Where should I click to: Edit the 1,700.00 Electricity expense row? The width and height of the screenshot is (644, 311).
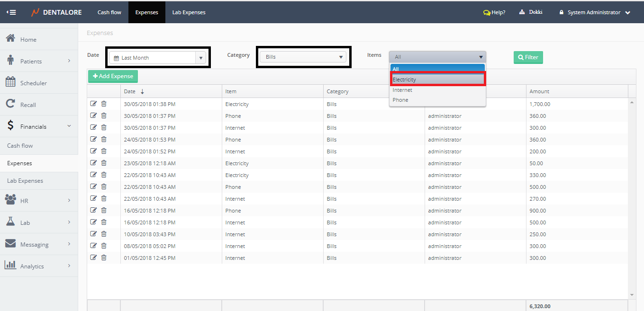pyautogui.click(x=93, y=104)
